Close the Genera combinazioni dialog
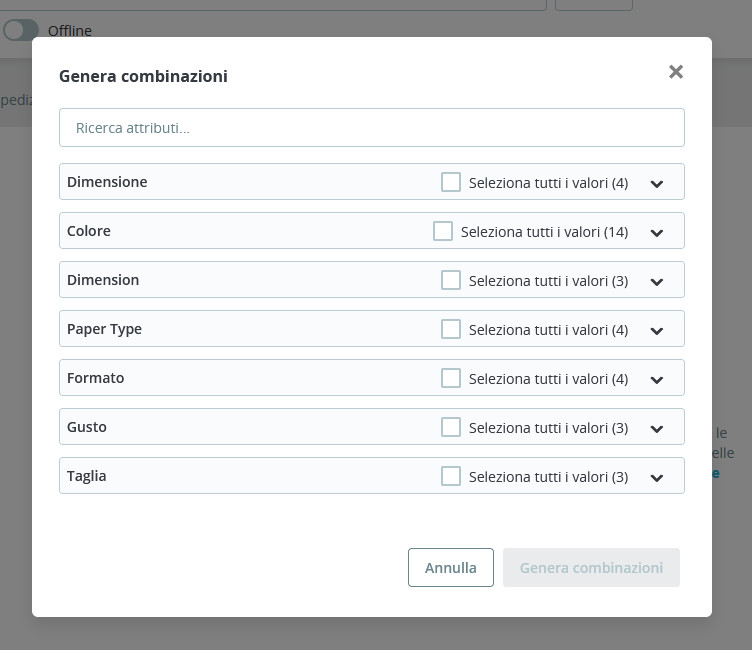Viewport: 752px width, 650px height. click(x=676, y=72)
